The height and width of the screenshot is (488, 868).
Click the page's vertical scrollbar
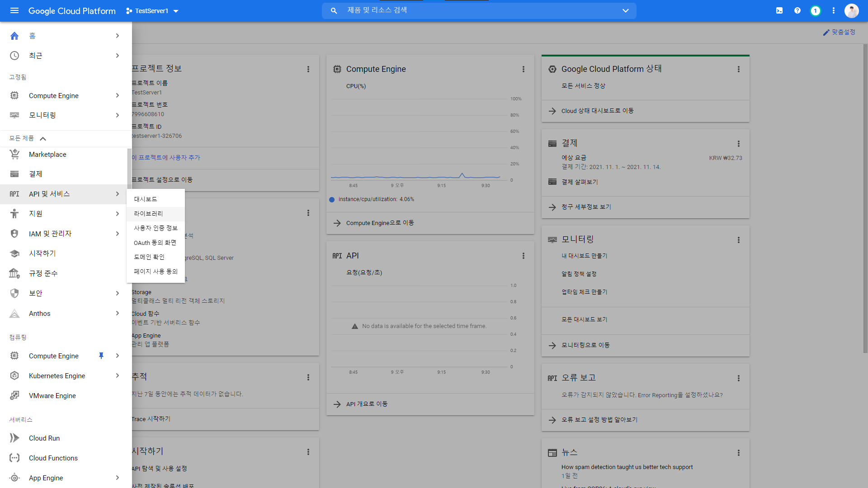click(865, 199)
